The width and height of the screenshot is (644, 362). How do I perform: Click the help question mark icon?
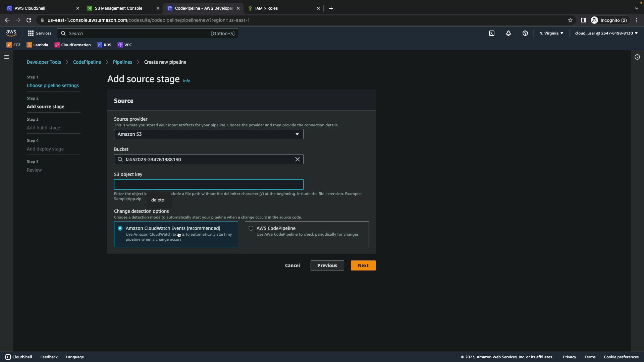(x=525, y=33)
